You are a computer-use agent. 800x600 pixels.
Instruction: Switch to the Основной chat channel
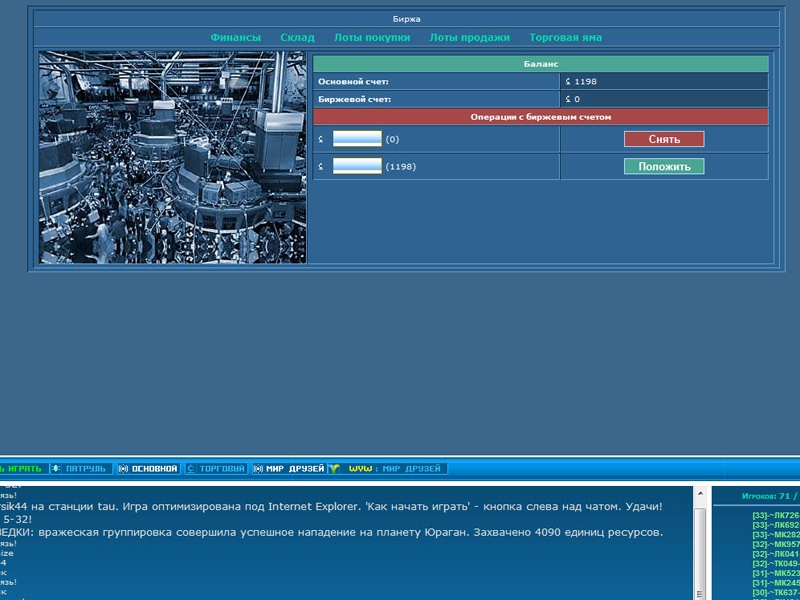(148, 468)
